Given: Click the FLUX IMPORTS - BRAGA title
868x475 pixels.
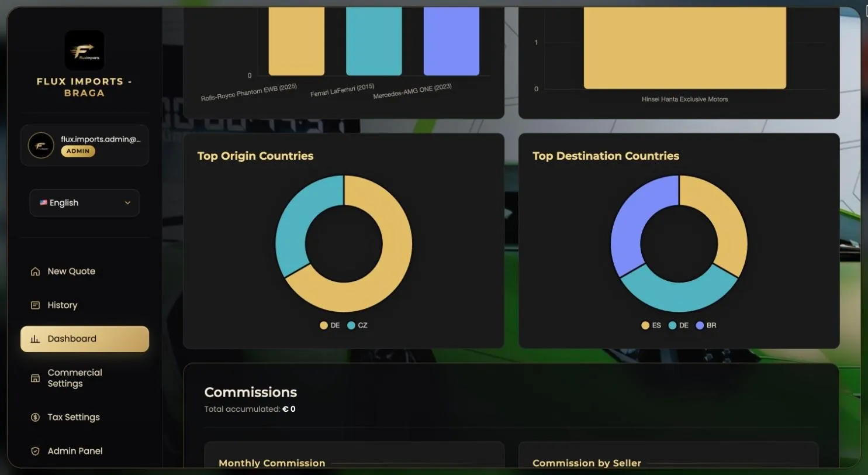Looking at the screenshot, I should click(x=85, y=87).
